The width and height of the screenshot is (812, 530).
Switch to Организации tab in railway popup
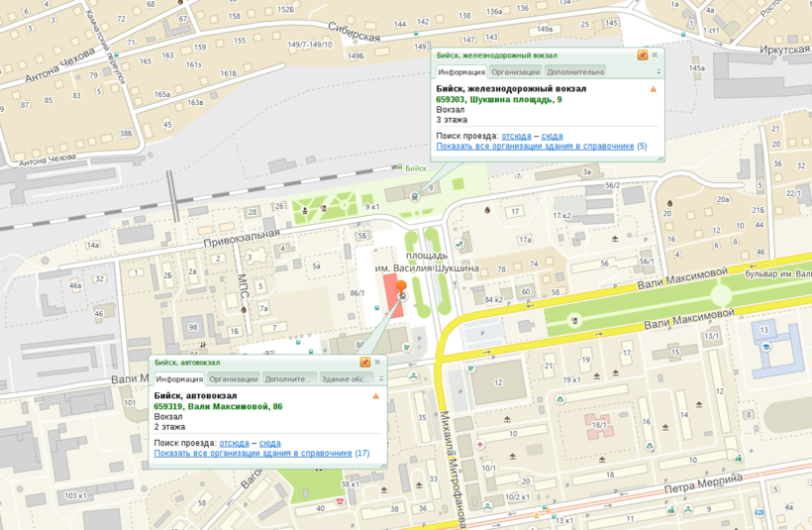pyautogui.click(x=515, y=72)
